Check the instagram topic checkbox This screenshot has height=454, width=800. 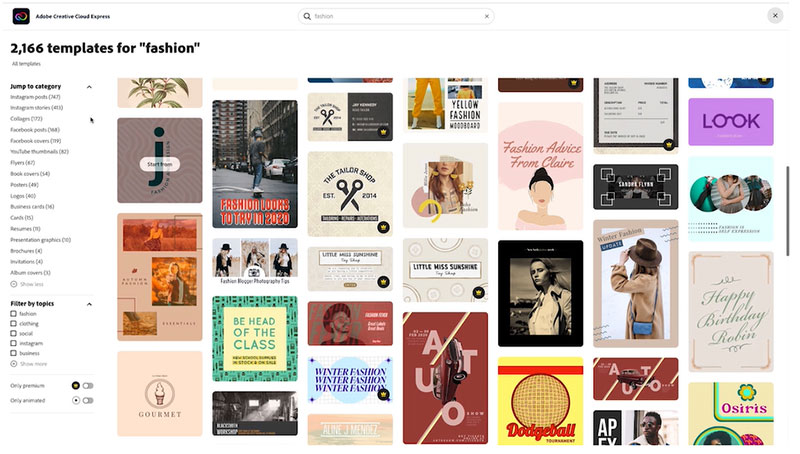pos(14,343)
